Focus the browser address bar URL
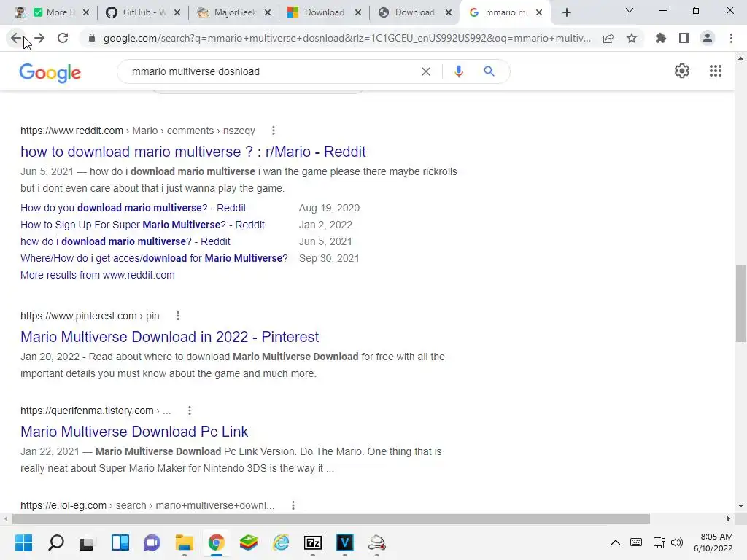This screenshot has width=747, height=560. (x=347, y=38)
